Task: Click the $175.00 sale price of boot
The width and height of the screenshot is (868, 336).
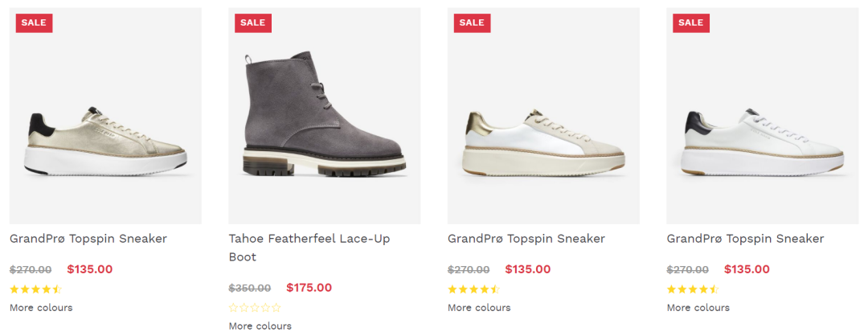Action: pyautogui.click(x=309, y=288)
